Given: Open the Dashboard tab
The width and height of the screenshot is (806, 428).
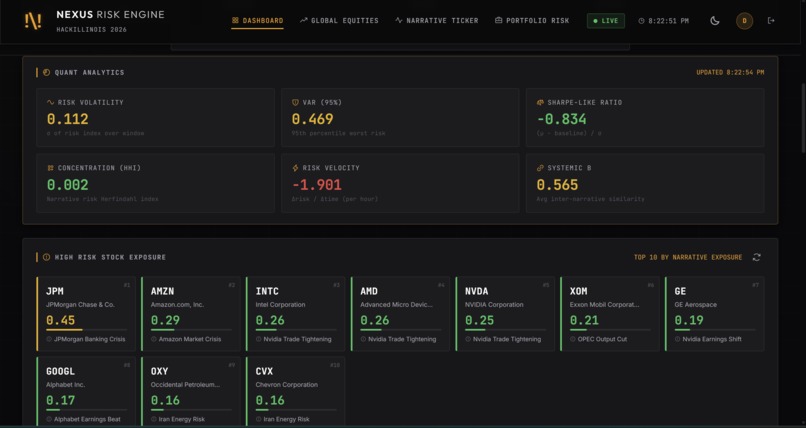Looking at the screenshot, I should 257,21.
